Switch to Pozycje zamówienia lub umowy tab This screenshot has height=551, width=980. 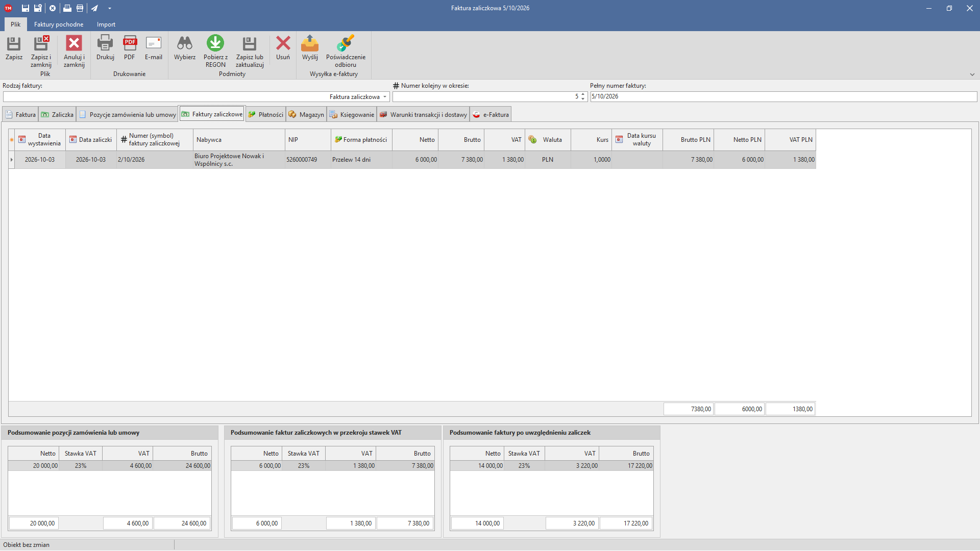(x=128, y=114)
